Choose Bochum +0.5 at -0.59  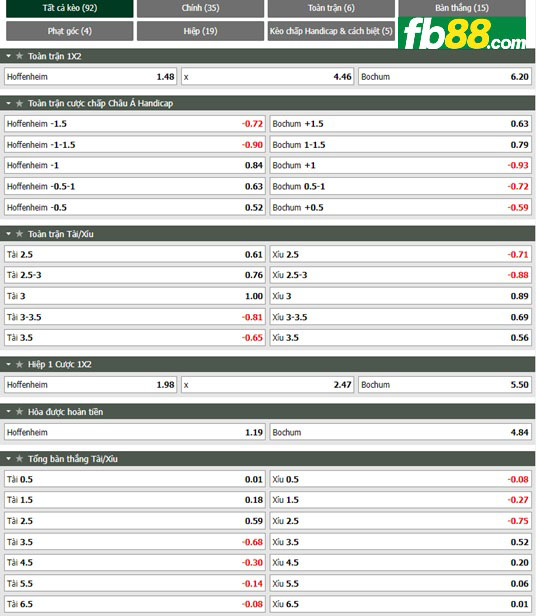(400, 207)
